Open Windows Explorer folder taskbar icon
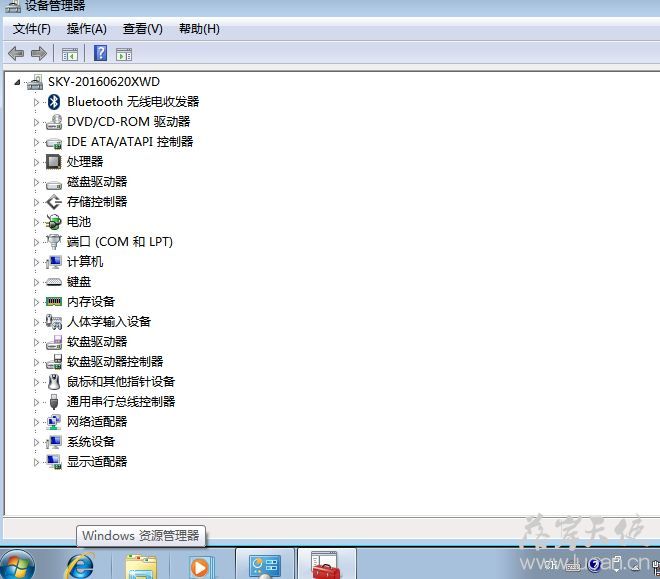The image size is (660, 579). (x=141, y=567)
